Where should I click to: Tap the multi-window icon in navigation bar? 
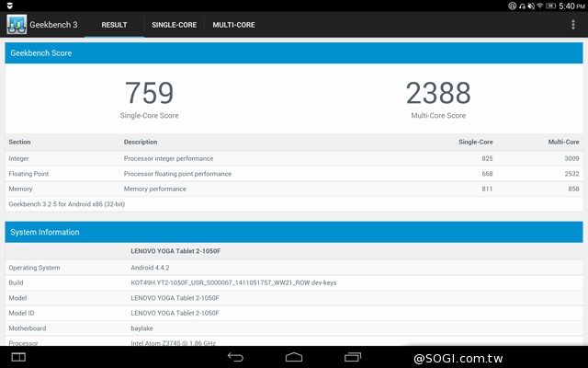[18, 356]
